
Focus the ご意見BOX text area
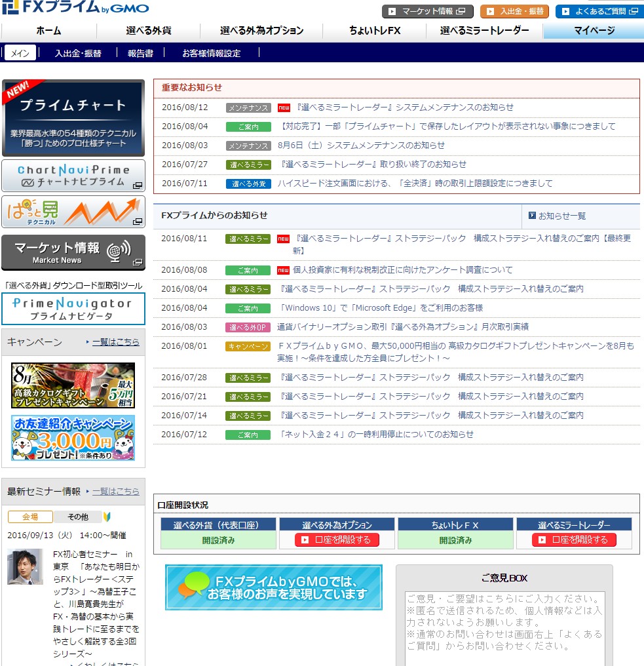(x=504, y=629)
